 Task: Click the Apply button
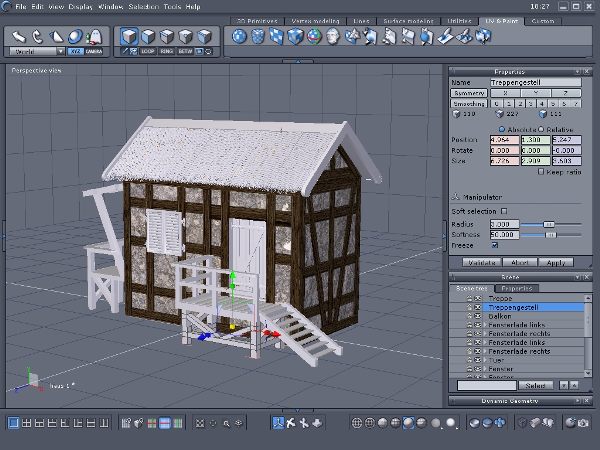click(556, 262)
